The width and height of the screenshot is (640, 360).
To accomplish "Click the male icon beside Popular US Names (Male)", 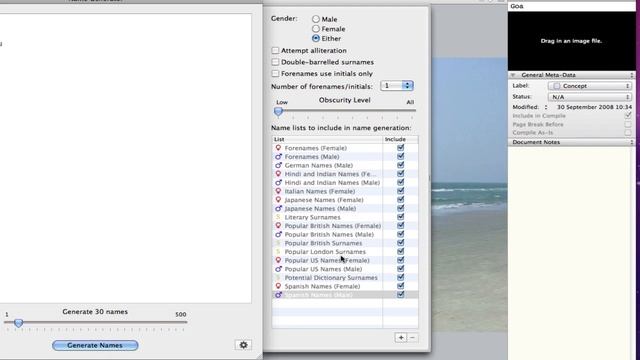I will point(278,269).
